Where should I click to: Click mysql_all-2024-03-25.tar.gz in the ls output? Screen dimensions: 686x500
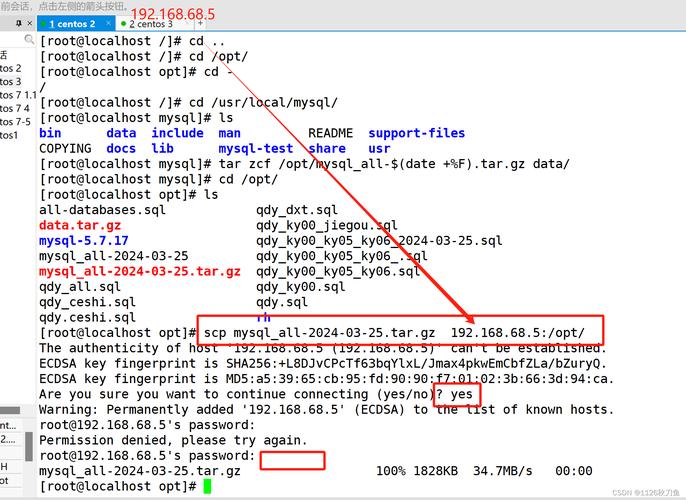[x=139, y=271]
